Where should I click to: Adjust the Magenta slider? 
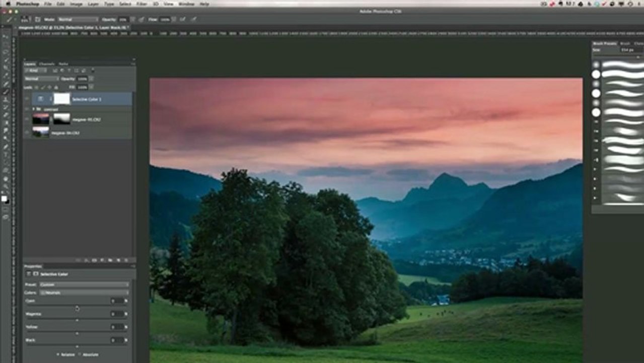tap(77, 320)
